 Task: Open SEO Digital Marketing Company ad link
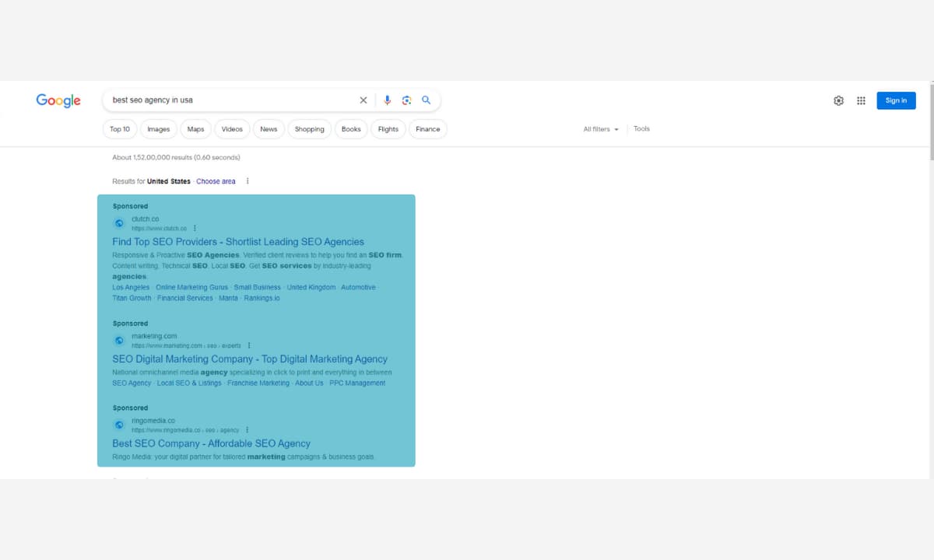pyautogui.click(x=250, y=359)
